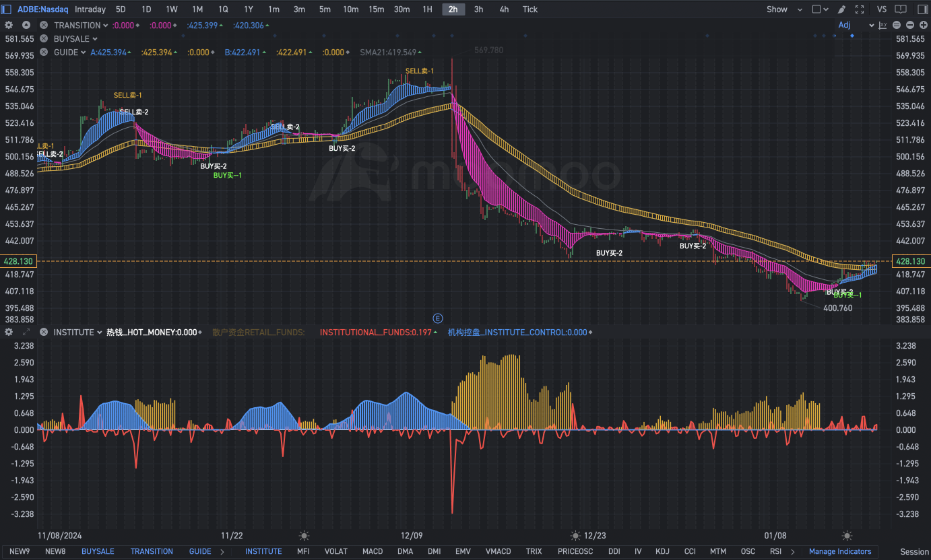Open the chart layout square dropdown

[x=820, y=9]
